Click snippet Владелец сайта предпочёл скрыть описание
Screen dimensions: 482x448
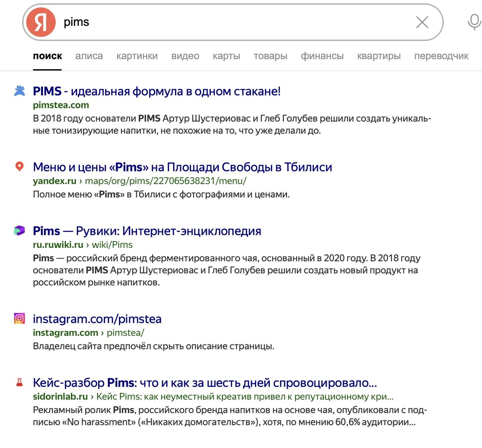tap(154, 346)
